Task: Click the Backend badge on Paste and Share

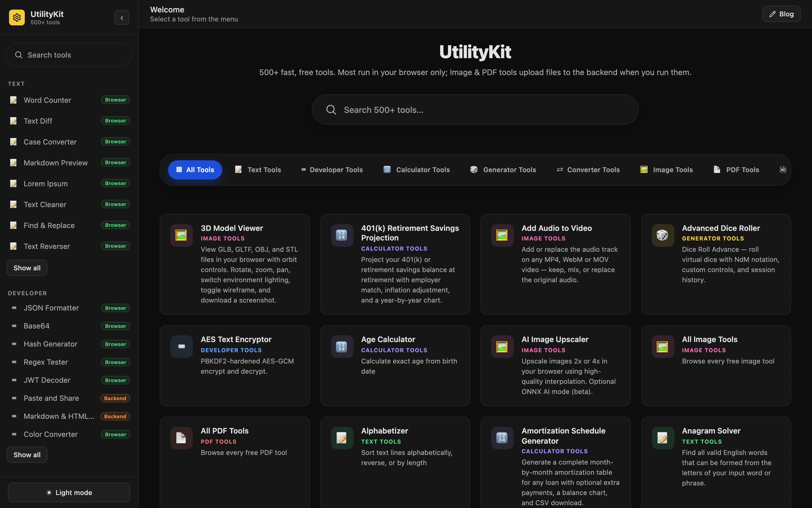Action: pos(115,398)
